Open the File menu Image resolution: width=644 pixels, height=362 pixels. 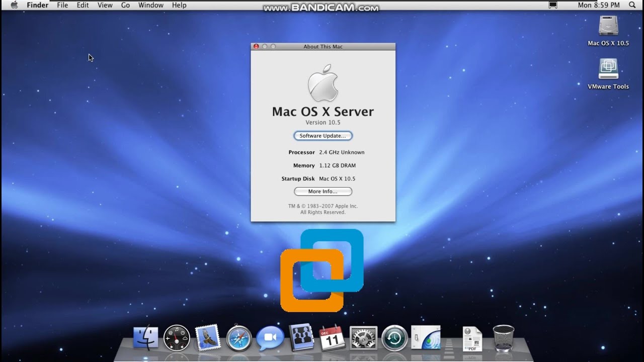[62, 5]
